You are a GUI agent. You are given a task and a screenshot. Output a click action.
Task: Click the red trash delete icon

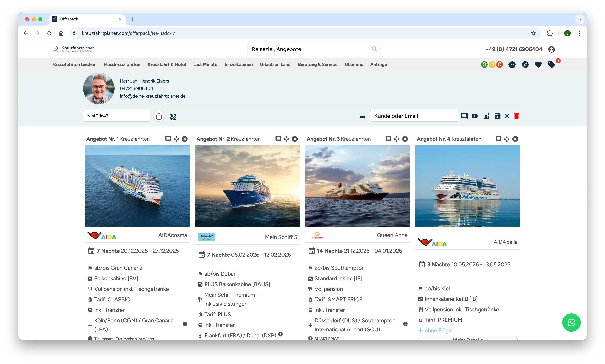coord(516,116)
